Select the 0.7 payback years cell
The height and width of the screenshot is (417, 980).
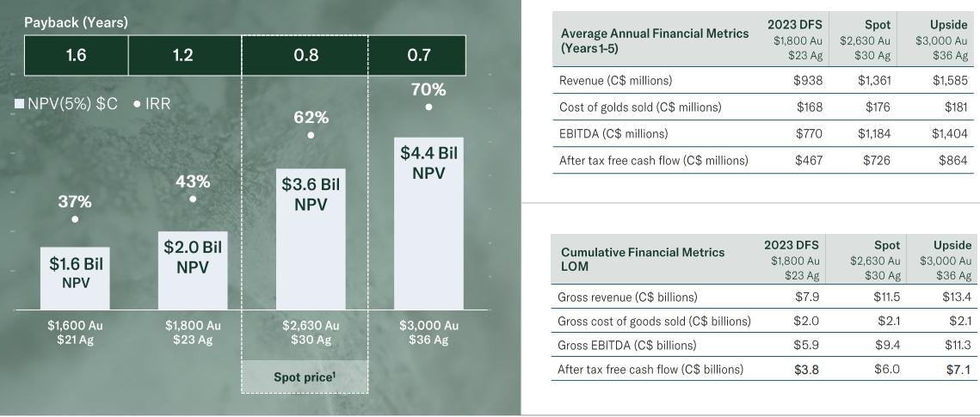pos(428,56)
